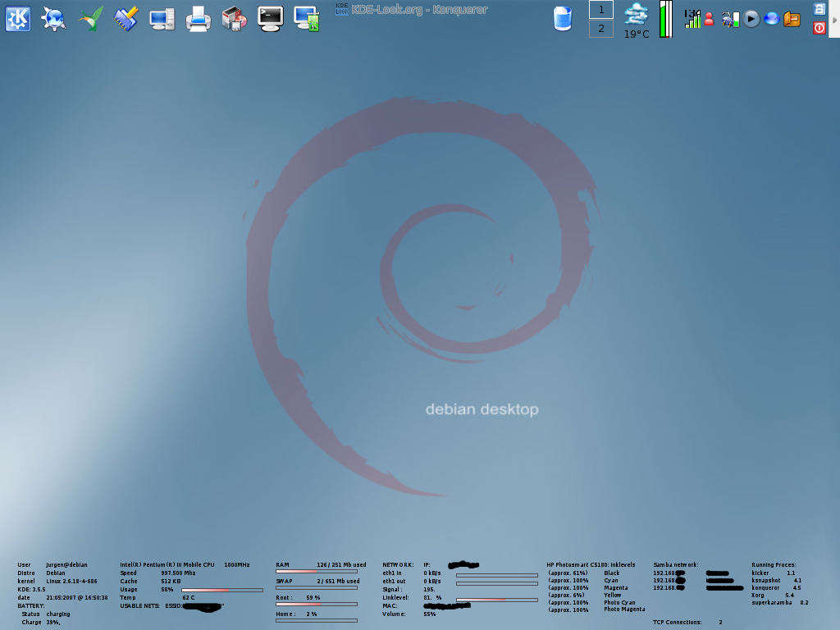This screenshot has height=630, width=840.
Task: Open the software package and disc icon
Action: 234,19
